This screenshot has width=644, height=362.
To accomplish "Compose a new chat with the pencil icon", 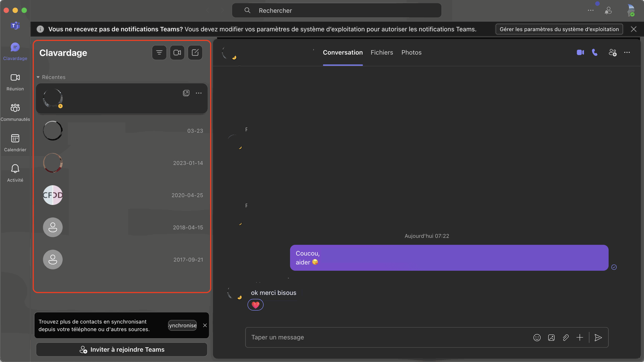I will tap(195, 53).
